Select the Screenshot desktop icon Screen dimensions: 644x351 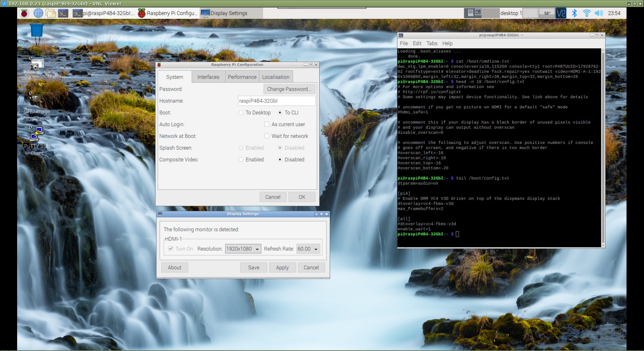[x=37, y=68]
